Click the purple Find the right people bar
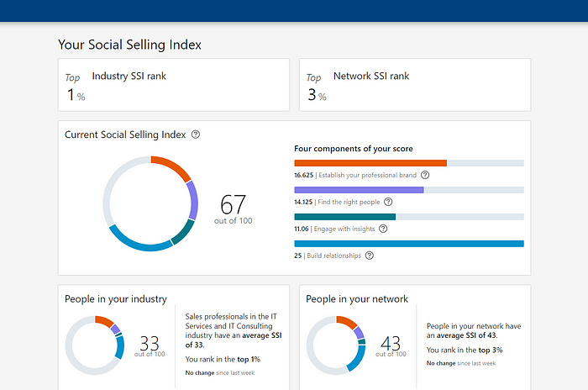588x390 pixels. [x=409, y=190]
